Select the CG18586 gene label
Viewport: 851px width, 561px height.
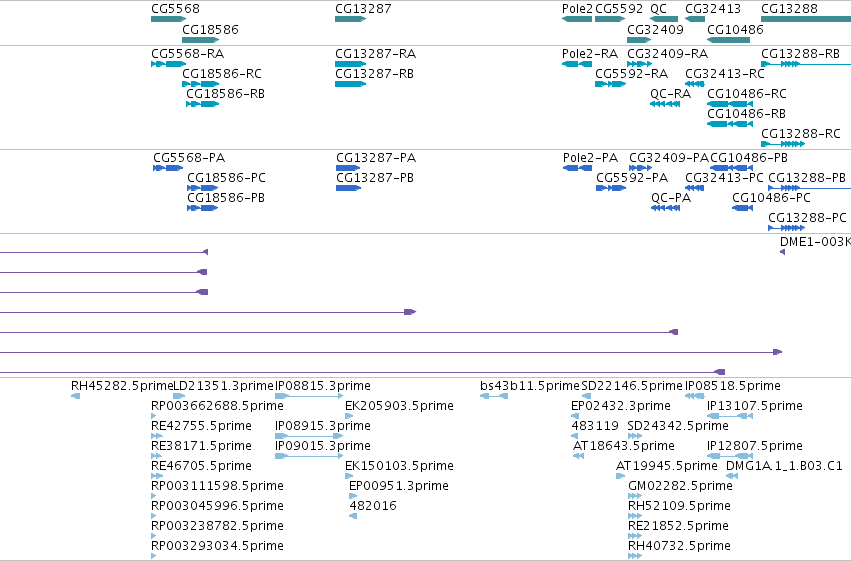pos(210,29)
